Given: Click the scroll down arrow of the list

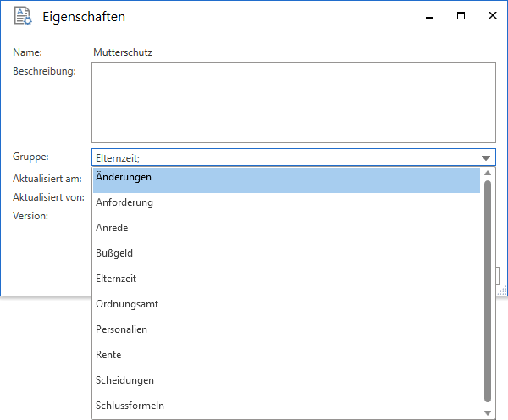Looking at the screenshot, I should point(487,412).
